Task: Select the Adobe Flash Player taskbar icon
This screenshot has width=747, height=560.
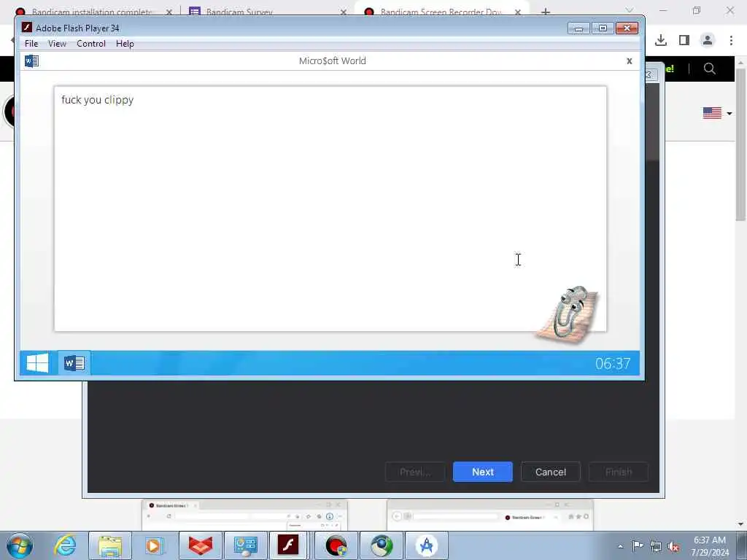Action: click(289, 545)
